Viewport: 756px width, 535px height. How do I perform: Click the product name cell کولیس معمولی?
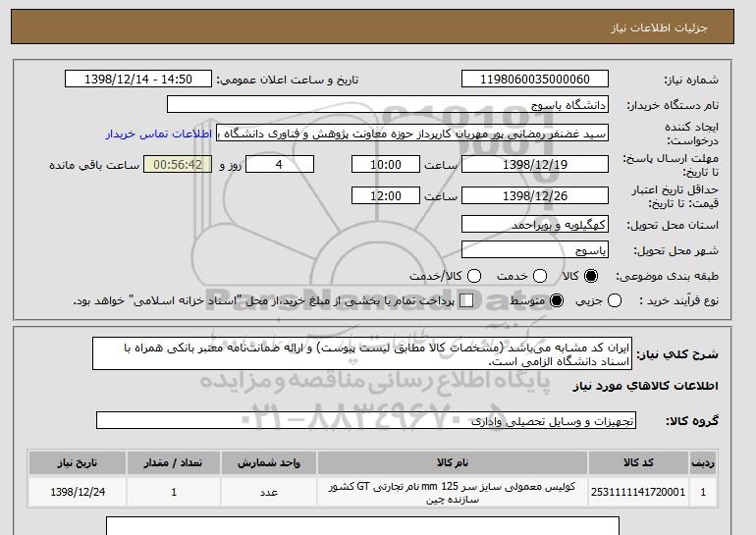tap(453, 492)
